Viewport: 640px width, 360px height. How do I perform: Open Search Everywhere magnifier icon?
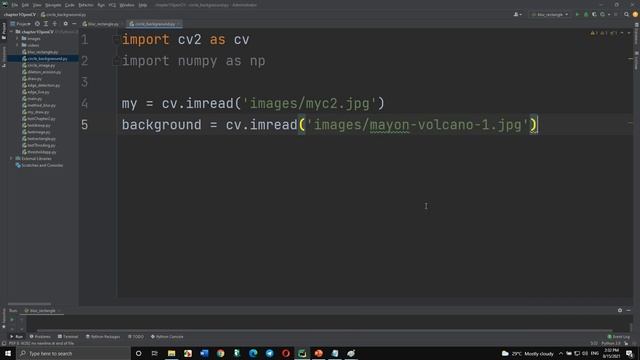click(626, 14)
